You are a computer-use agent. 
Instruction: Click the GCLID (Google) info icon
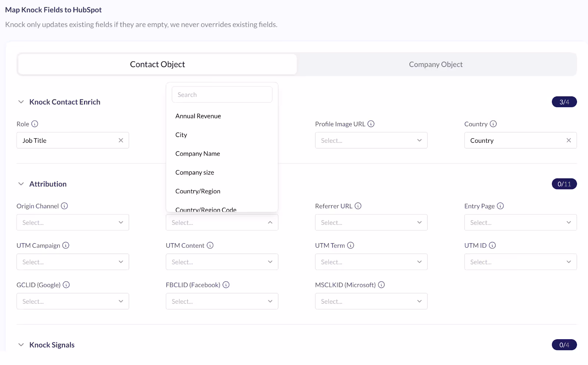click(x=66, y=284)
